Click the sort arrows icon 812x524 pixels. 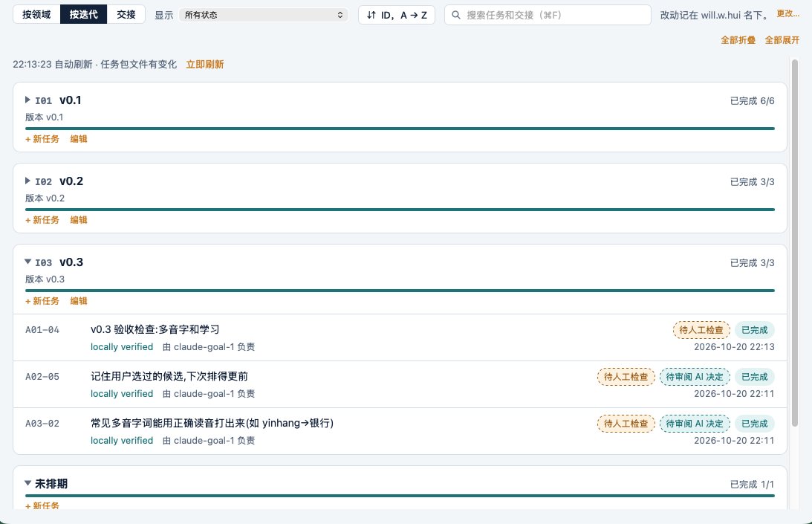pos(371,15)
